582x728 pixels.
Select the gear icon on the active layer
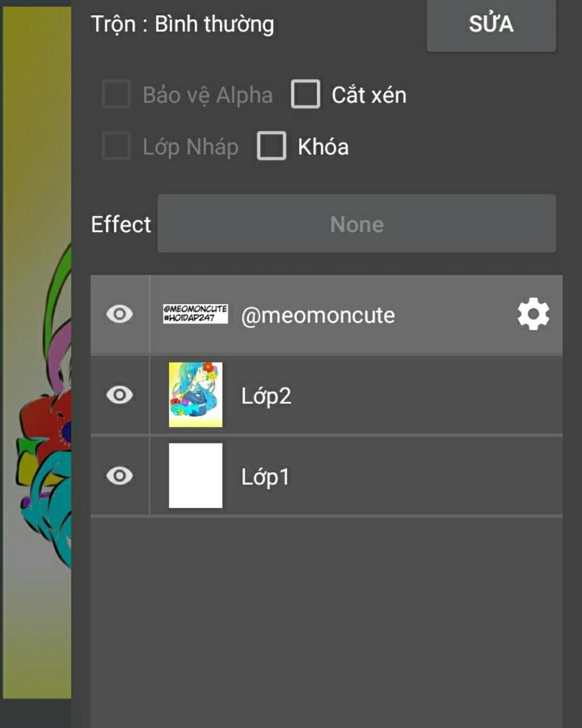point(533,314)
